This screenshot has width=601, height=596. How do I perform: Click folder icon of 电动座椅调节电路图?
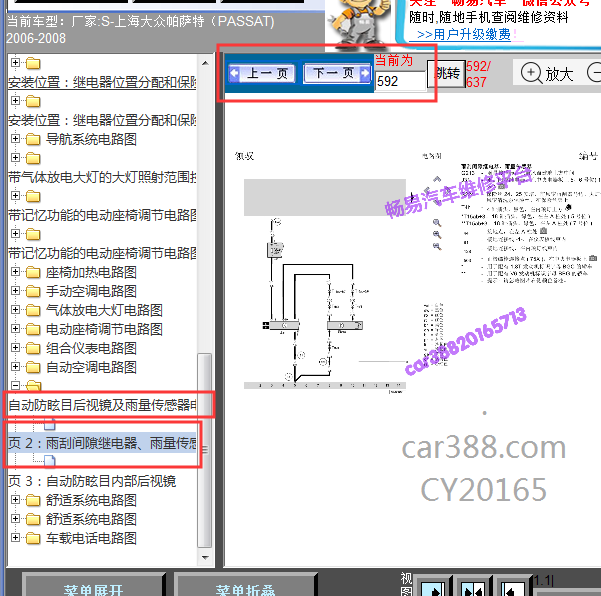tap(33, 329)
